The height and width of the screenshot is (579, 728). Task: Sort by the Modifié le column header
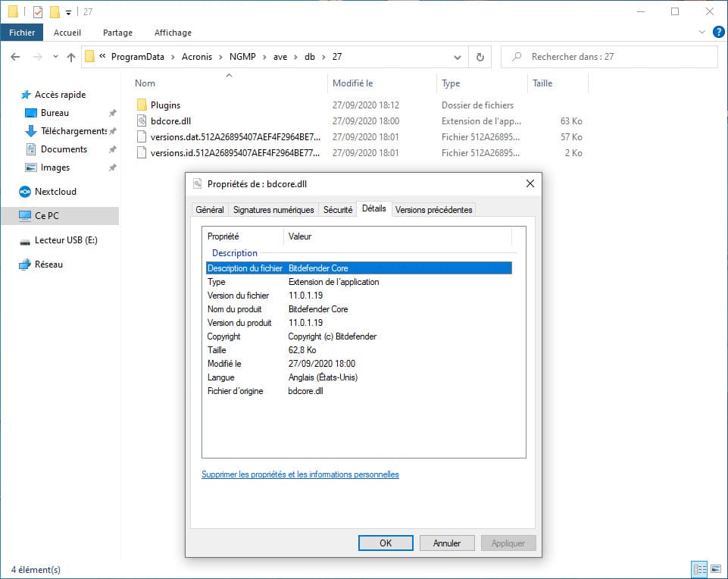(352, 83)
